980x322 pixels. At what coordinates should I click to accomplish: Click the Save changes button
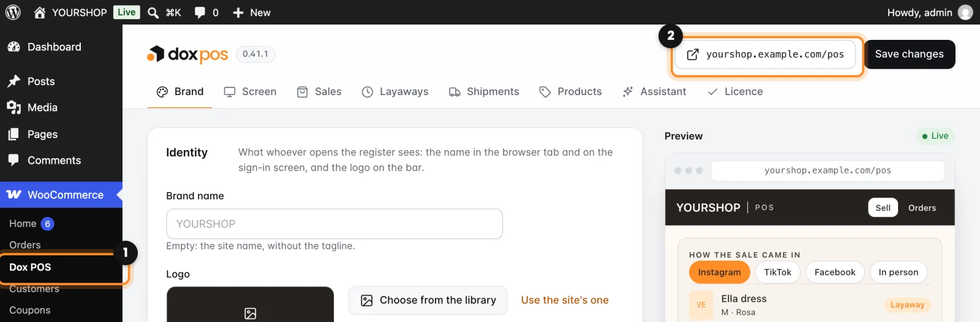click(x=910, y=54)
